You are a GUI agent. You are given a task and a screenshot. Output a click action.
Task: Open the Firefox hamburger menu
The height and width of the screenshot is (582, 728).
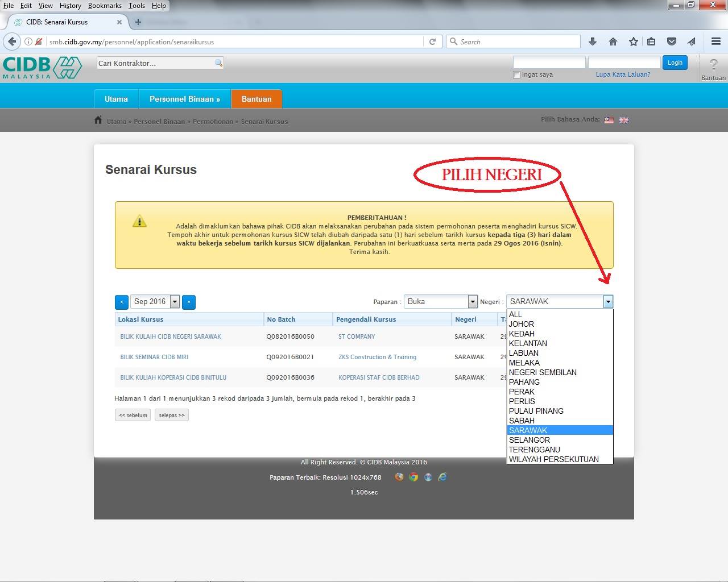pyautogui.click(x=716, y=41)
